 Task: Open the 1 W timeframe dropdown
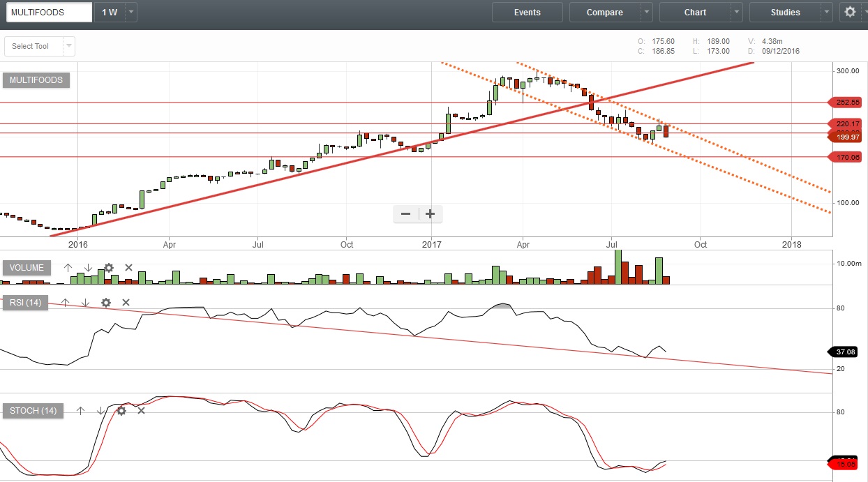(132, 13)
